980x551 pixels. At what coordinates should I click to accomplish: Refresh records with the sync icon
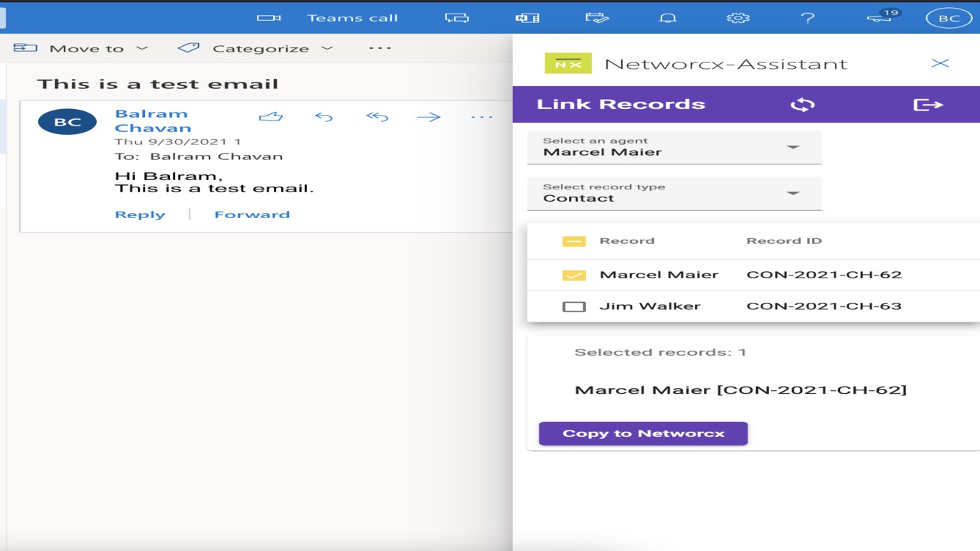click(x=803, y=105)
